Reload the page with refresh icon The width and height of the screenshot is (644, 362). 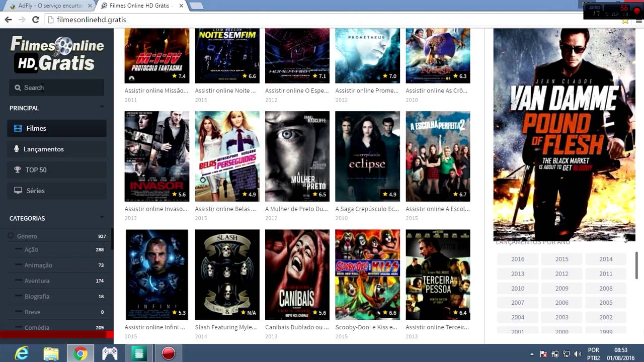point(35,20)
